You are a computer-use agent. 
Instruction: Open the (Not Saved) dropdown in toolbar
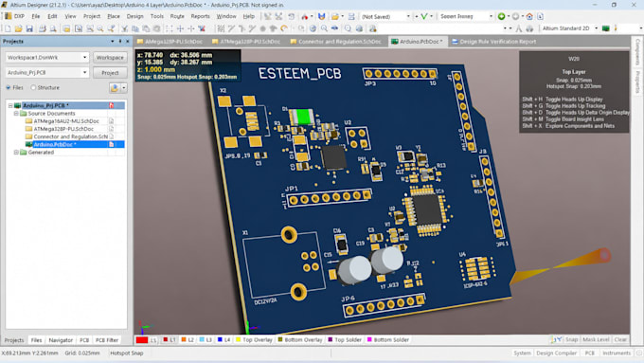(x=408, y=16)
